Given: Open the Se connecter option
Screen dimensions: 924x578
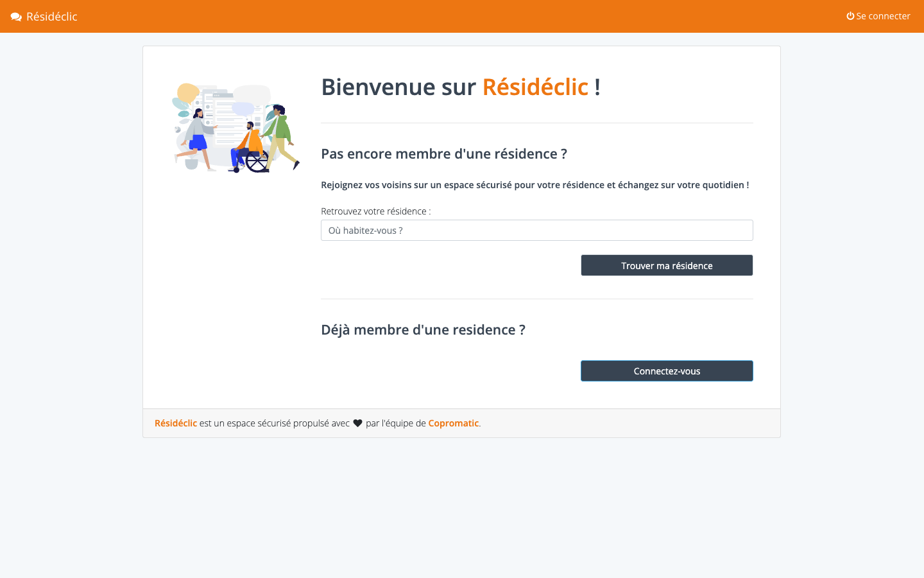Looking at the screenshot, I should tap(883, 16).
